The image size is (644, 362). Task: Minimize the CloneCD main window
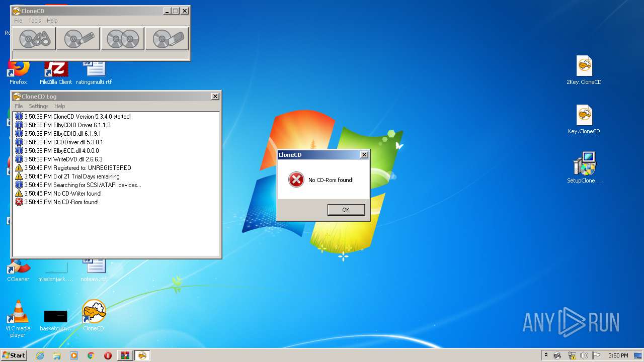pyautogui.click(x=167, y=11)
